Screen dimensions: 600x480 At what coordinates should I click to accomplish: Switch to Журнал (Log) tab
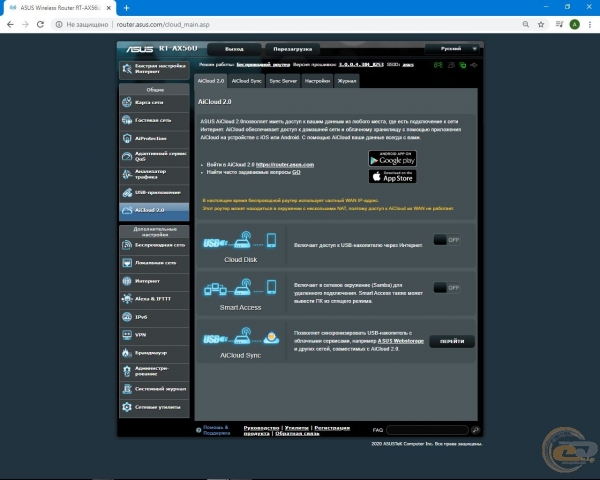coord(347,81)
